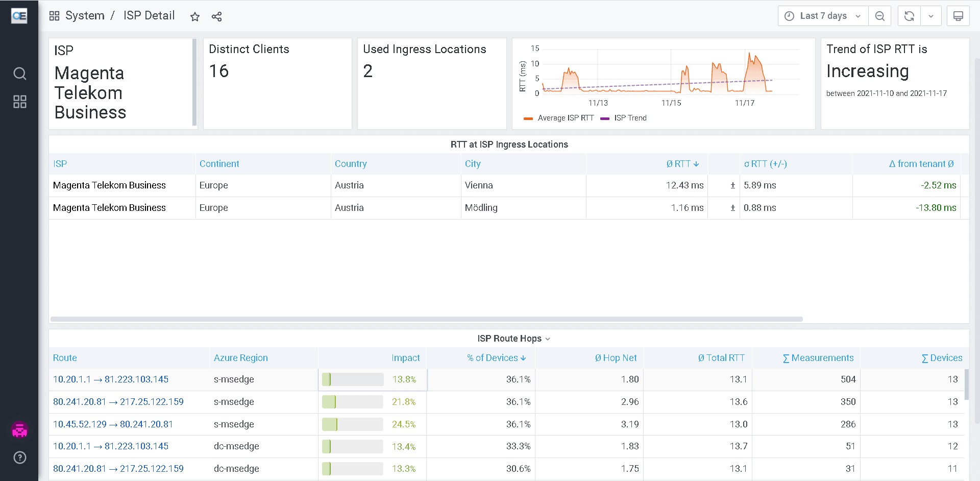Image resolution: width=980 pixels, height=481 pixels.
Task: Cycle view mode with monitor icon
Action: [x=958, y=16]
